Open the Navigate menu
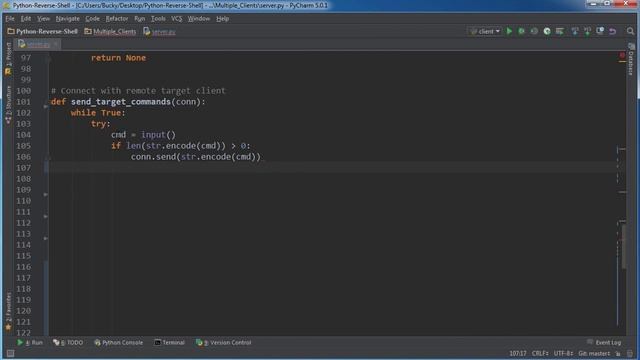Image resolution: width=640 pixels, height=360 pixels. (67, 18)
